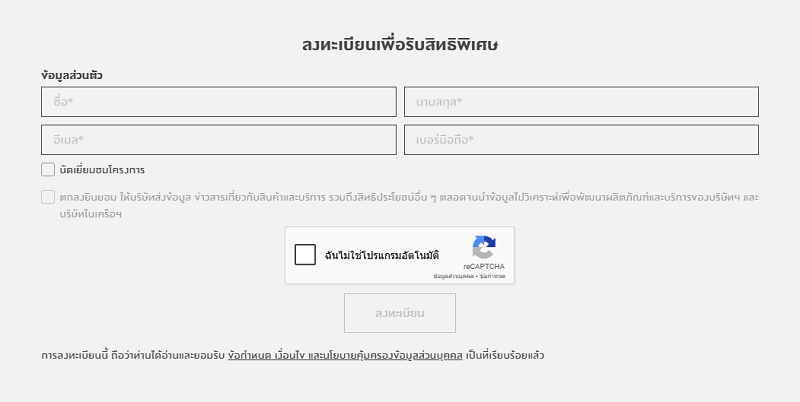The height and width of the screenshot is (402, 800).
Task: Click into the นามสกุล* surname field
Action: [581, 102]
